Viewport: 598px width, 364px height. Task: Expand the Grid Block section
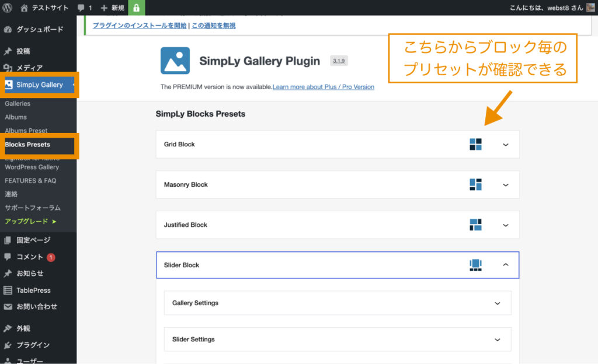click(506, 144)
